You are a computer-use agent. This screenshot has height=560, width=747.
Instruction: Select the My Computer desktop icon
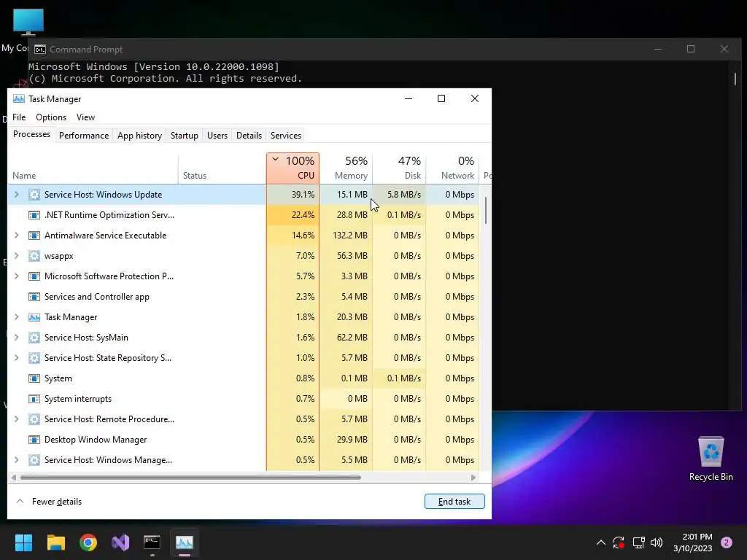[x=28, y=23]
